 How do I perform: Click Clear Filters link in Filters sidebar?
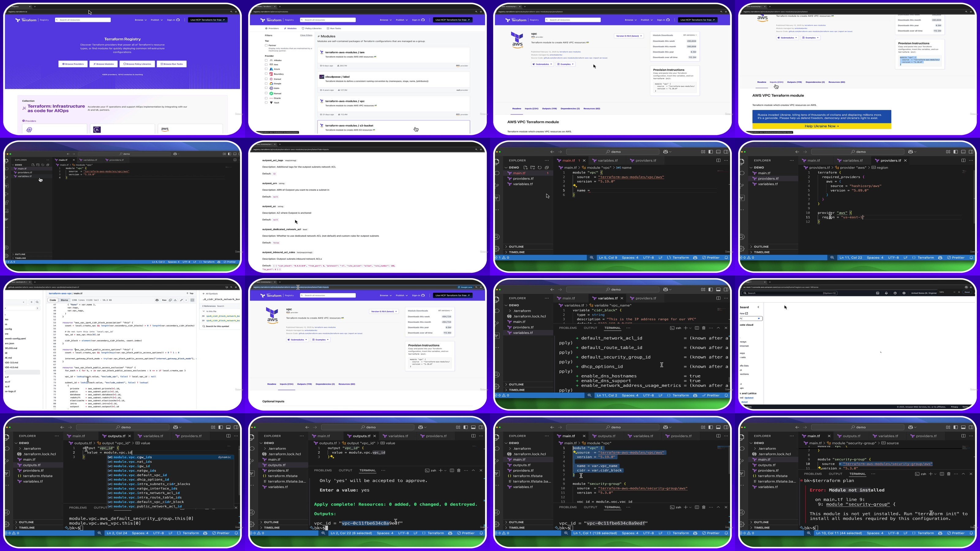(306, 36)
